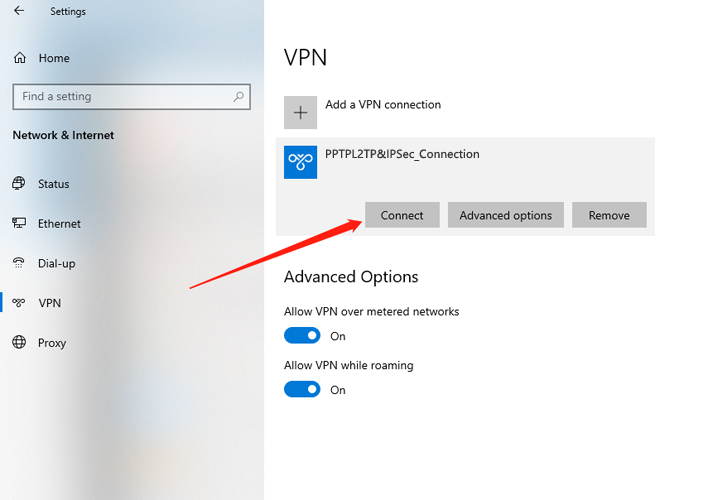The height and width of the screenshot is (500, 708).
Task: Toggle Allow VPN while roaming
Action: coord(302,389)
